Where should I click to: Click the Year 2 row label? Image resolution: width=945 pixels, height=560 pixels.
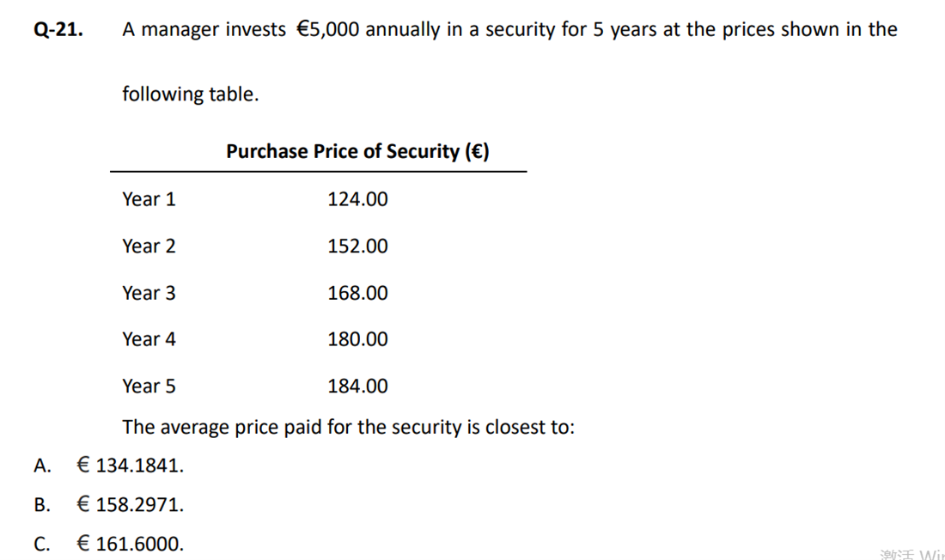149,246
